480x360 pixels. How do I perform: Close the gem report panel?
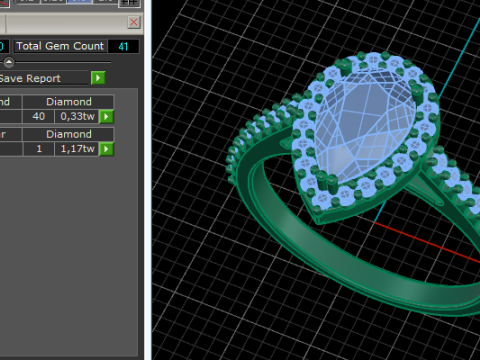tap(134, 22)
